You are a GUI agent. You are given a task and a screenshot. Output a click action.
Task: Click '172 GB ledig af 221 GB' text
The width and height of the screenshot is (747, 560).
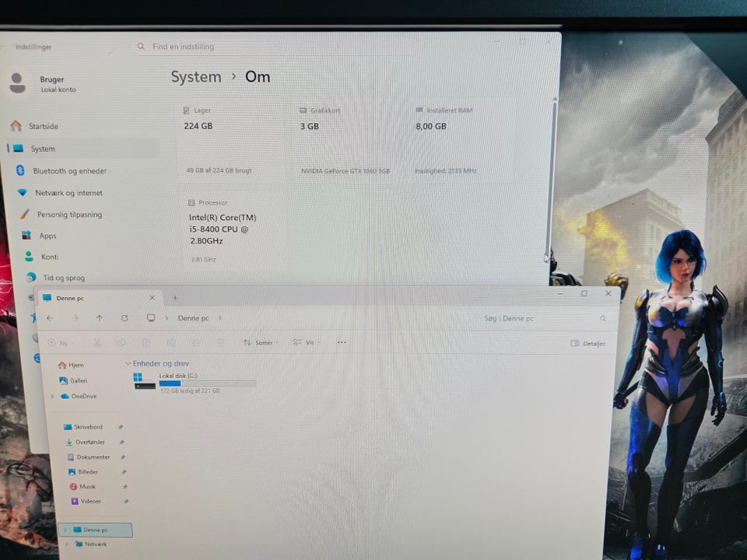pos(190,391)
